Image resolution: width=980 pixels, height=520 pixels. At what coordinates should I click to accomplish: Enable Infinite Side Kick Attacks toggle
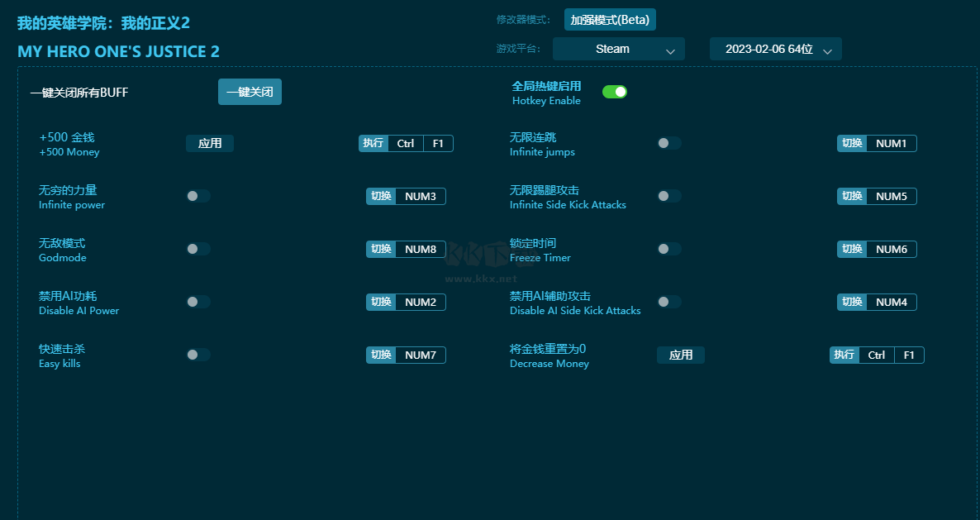(x=668, y=196)
